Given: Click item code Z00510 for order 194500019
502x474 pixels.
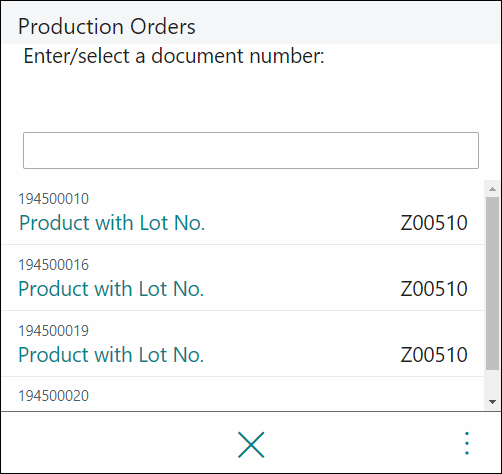Looking at the screenshot, I should [x=434, y=355].
